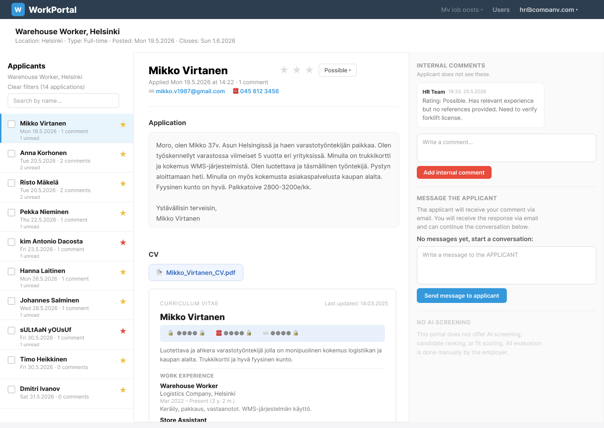Image resolution: width=604 pixels, height=428 pixels.
Task: Tick the checkbox for Pekka Nieminen
Action: 12,212
